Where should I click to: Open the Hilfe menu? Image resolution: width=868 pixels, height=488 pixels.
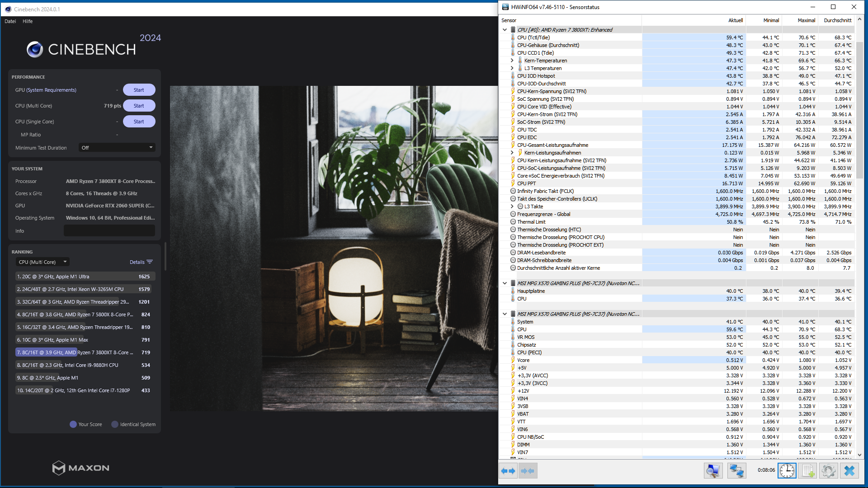(x=28, y=21)
